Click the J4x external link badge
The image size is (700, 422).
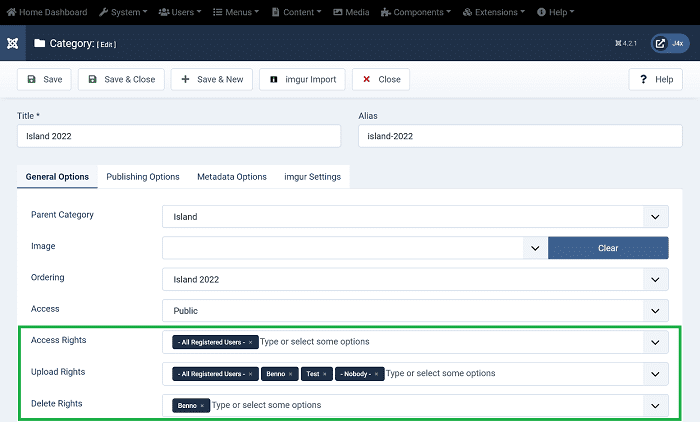[x=670, y=44]
